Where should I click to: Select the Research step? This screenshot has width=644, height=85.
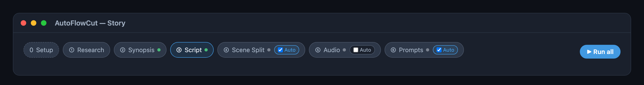[86, 50]
